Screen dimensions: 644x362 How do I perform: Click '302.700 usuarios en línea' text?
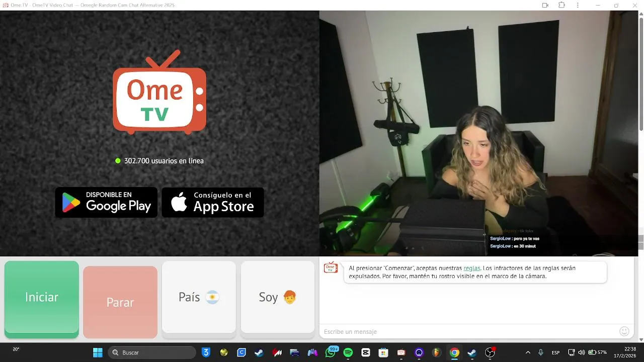[164, 161]
